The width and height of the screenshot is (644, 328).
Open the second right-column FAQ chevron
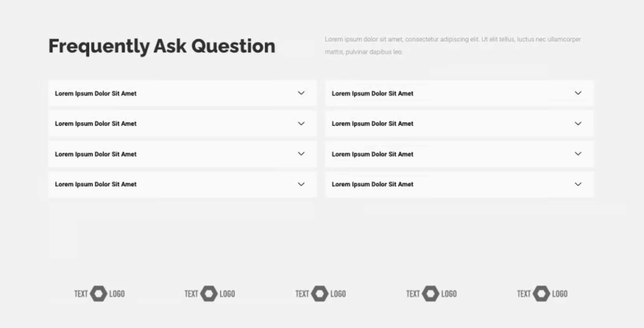click(578, 123)
